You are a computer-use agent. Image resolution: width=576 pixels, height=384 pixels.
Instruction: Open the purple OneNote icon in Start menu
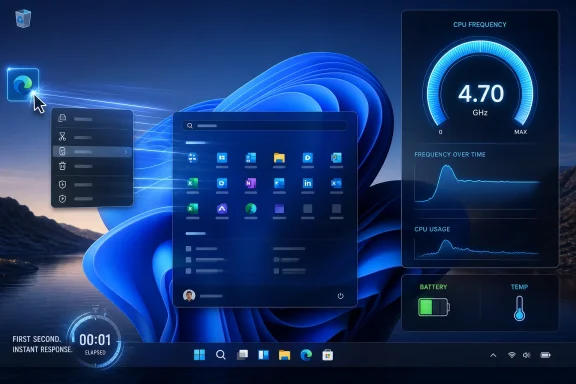[251, 183]
